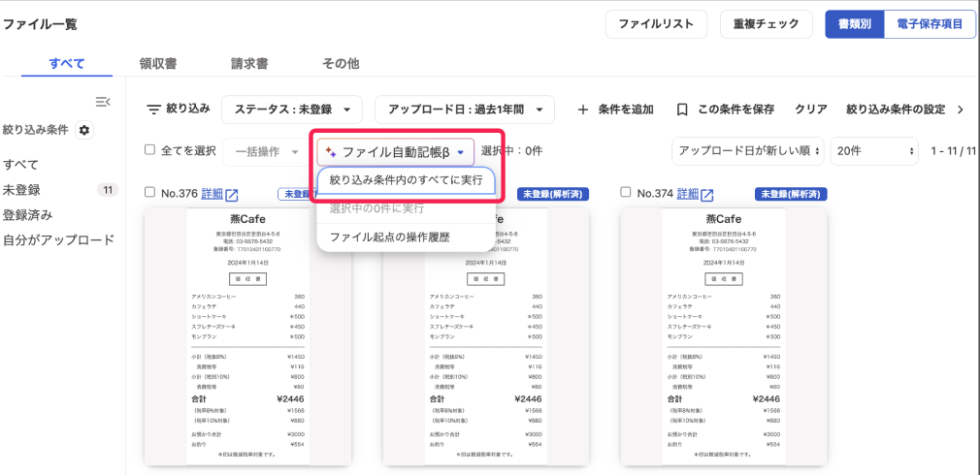
Task: Click the plus icon of 条件を追加
Action: [582, 110]
